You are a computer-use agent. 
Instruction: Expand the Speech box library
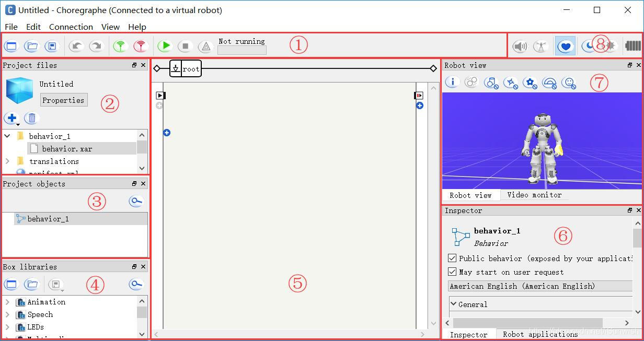[7, 314]
